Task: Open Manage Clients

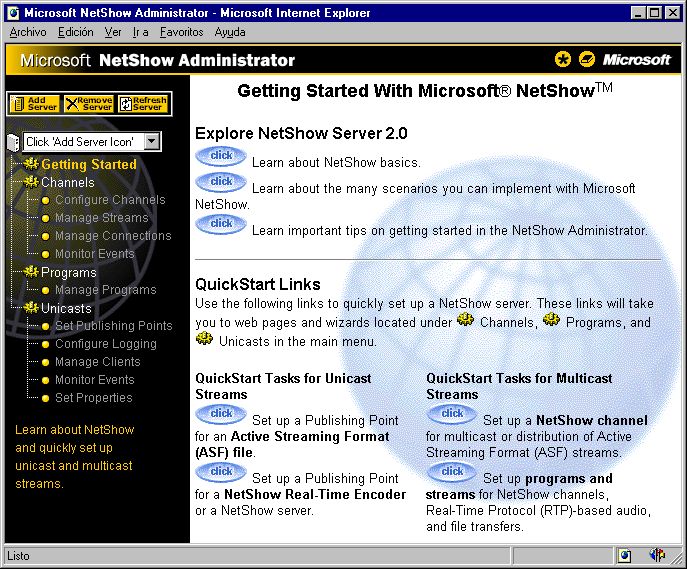Action: click(x=98, y=362)
